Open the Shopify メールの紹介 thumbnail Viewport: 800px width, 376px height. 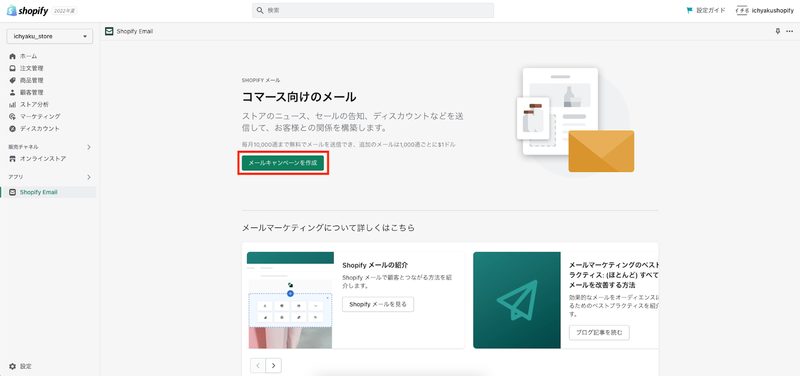coord(290,300)
